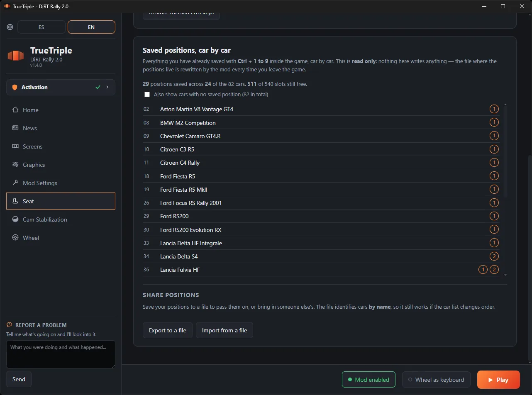
Task: Expand the Activation section chevron
Action: (107, 87)
